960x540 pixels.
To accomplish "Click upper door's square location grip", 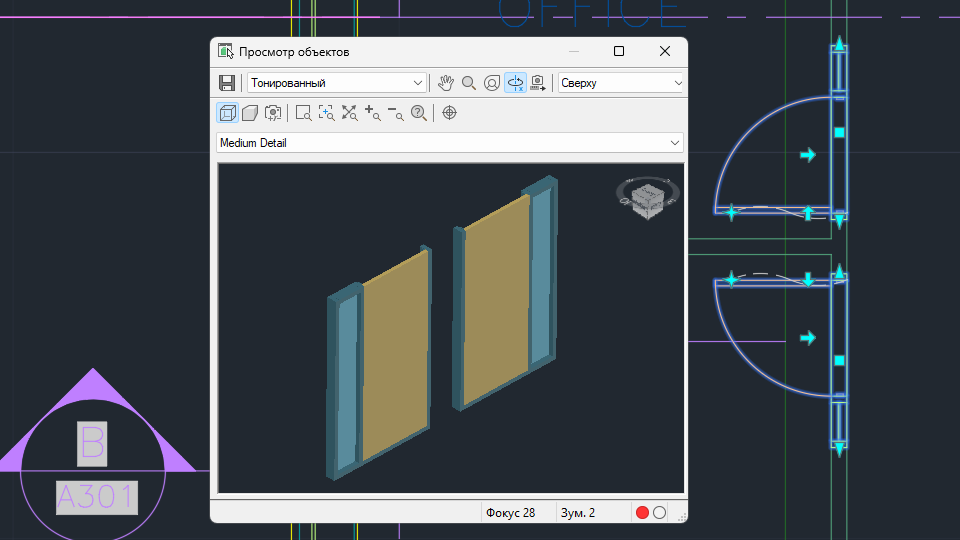I will (839, 132).
